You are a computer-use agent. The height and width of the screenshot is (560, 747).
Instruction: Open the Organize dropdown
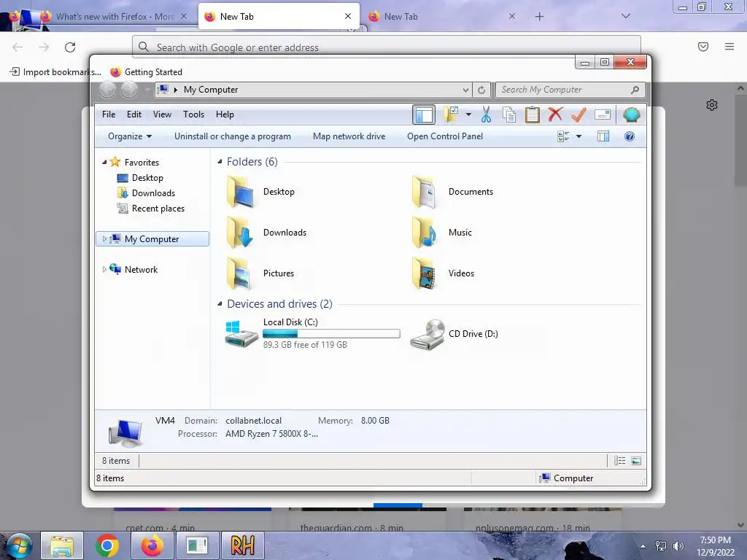[130, 136]
